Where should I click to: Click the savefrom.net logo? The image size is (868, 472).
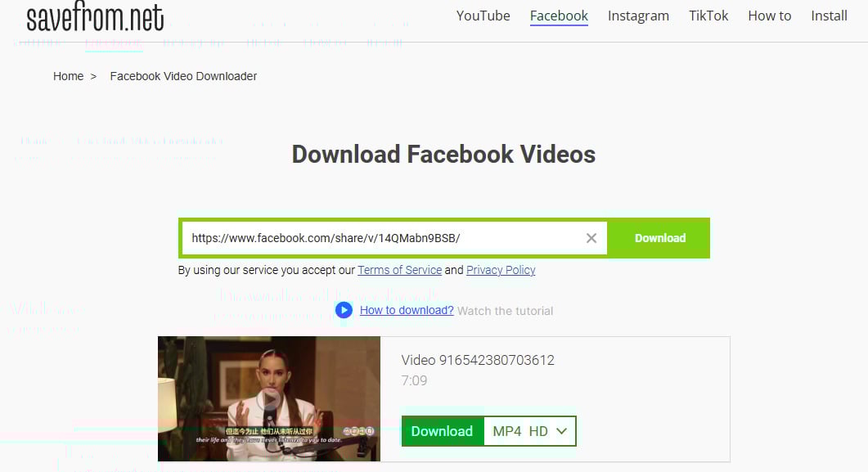(x=95, y=18)
